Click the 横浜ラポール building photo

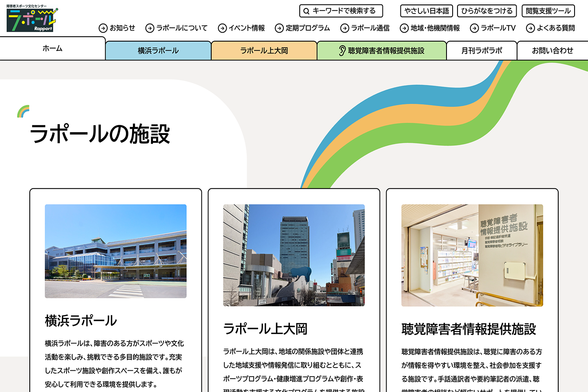click(x=115, y=251)
